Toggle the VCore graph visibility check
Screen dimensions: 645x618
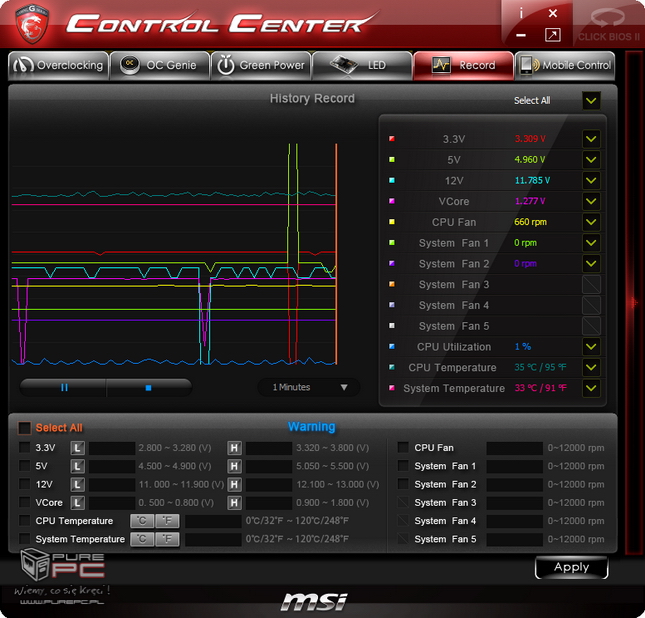pyautogui.click(x=591, y=201)
